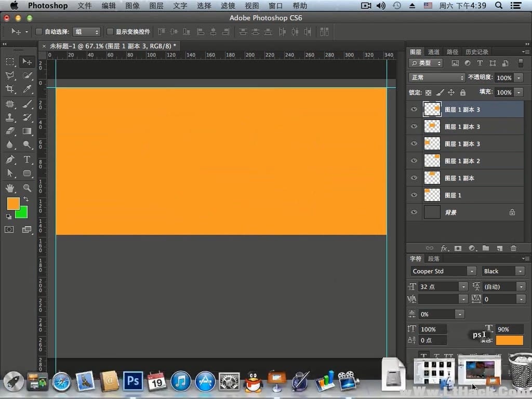The height and width of the screenshot is (399, 532).
Task: Click the Add Layer Style fx icon
Action: click(x=444, y=248)
